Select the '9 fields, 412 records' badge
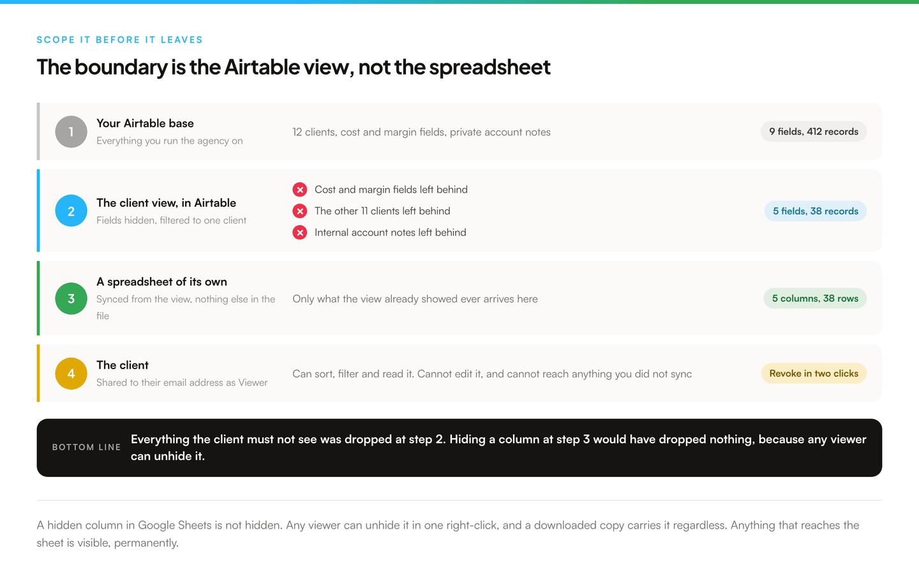 [x=813, y=131]
